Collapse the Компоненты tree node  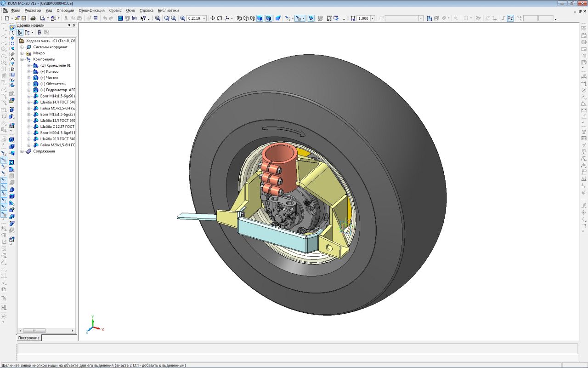coord(22,59)
